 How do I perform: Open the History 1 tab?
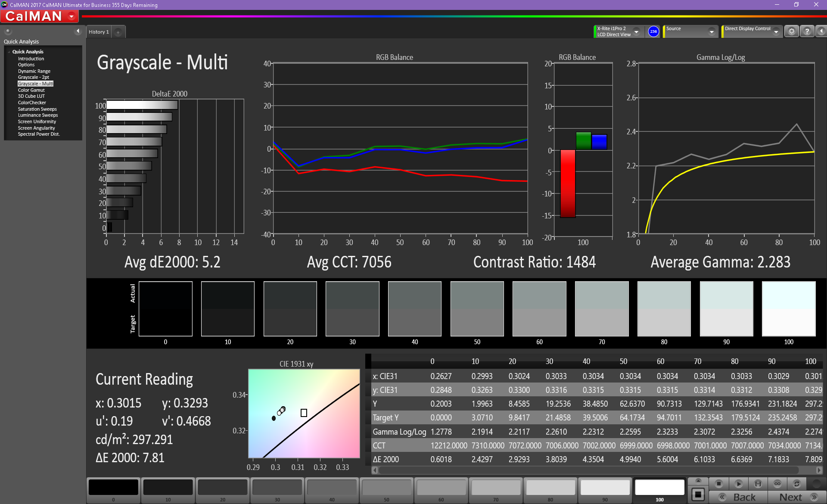[x=99, y=32]
